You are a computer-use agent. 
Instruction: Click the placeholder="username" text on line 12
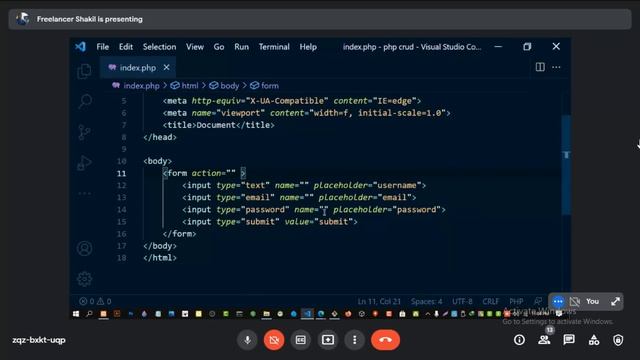(367, 185)
